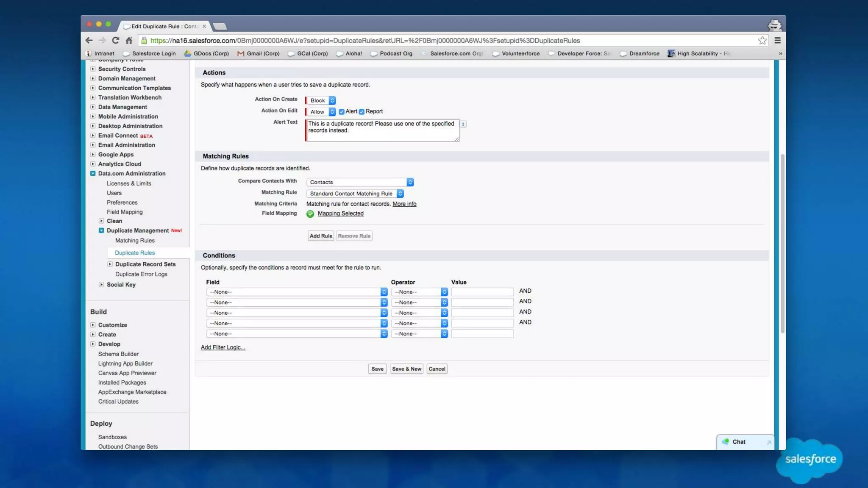The image size is (868, 488).
Task: Click the Add Filter Logic link
Action: point(223,347)
